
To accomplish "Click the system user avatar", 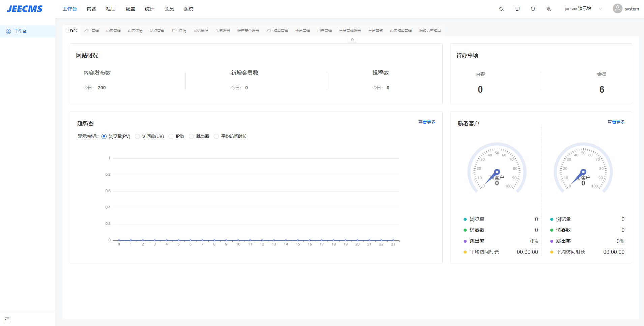I will pyautogui.click(x=617, y=9).
